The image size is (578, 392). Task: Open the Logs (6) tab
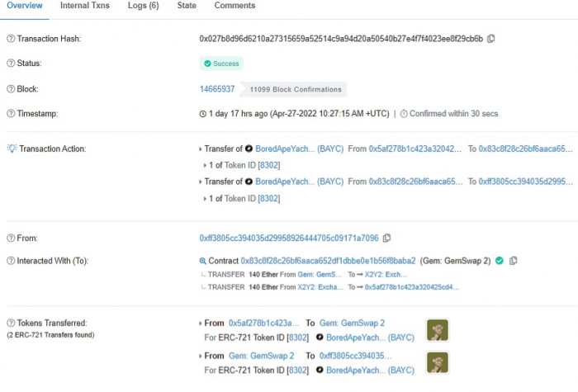(143, 6)
